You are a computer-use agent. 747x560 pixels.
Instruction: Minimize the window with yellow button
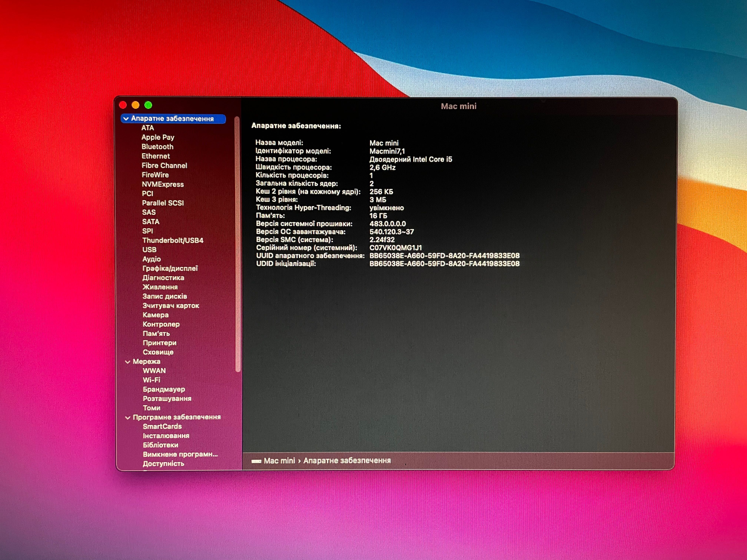(x=135, y=105)
